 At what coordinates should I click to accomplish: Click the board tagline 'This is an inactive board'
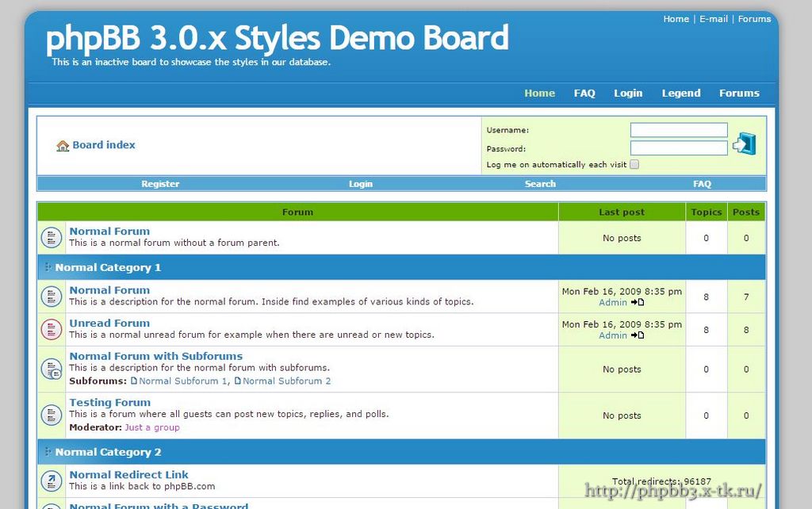tap(191, 62)
